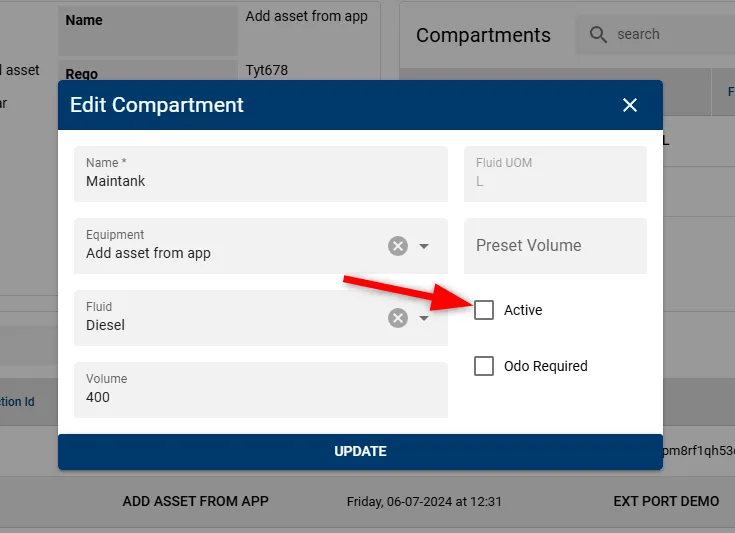Click the Active checkbox label
Viewport: 735px width, 533px height.
(x=523, y=310)
